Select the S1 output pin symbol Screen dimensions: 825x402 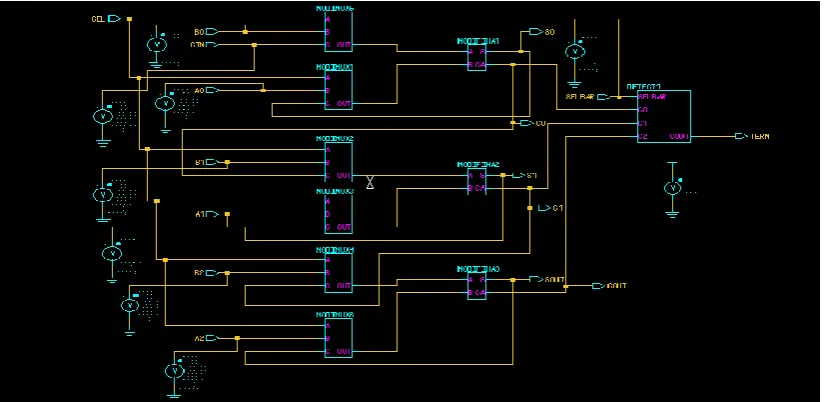pyautogui.click(x=519, y=175)
